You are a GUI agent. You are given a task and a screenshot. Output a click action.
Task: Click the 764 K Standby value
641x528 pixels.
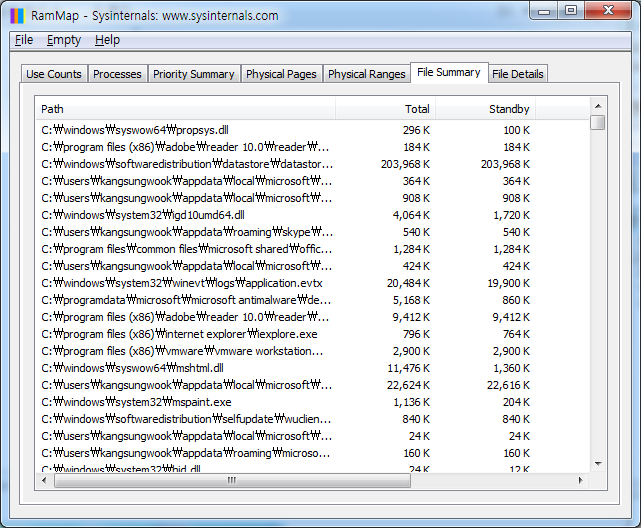coord(516,334)
